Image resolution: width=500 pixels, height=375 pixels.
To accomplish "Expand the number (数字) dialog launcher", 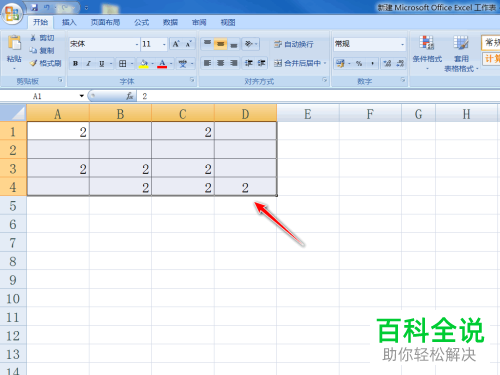I will click(x=403, y=80).
